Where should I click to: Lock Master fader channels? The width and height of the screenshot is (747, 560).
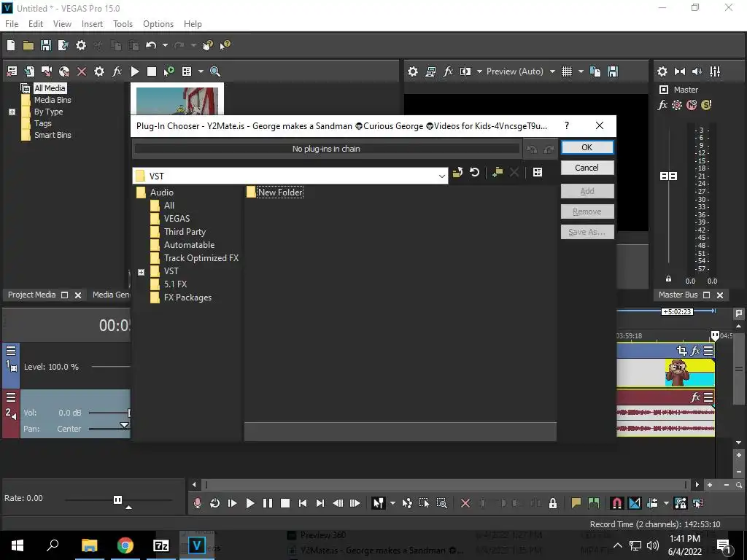[x=668, y=279]
